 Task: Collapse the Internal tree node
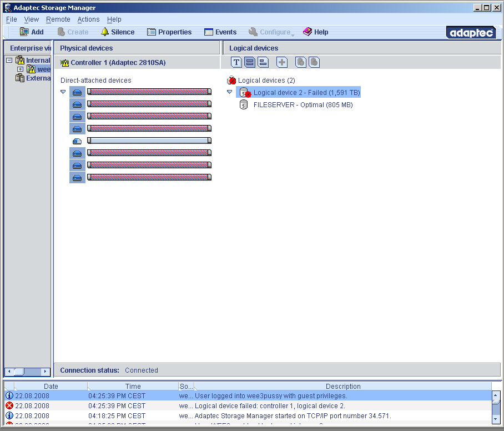point(9,60)
